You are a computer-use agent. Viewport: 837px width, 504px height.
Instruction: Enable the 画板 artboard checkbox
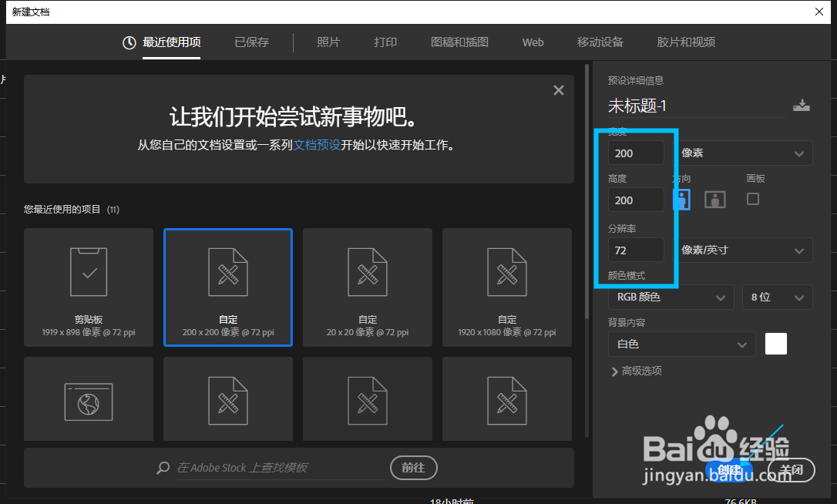tap(753, 199)
